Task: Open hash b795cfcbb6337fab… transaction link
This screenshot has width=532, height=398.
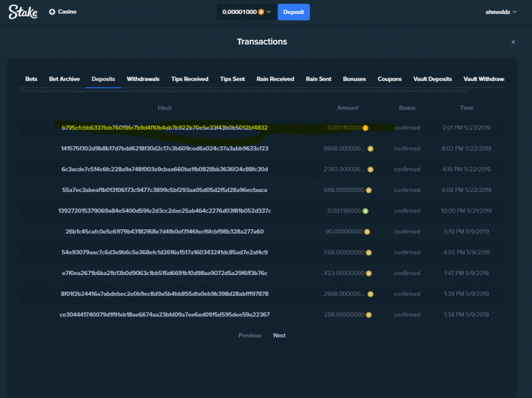Action: point(164,128)
